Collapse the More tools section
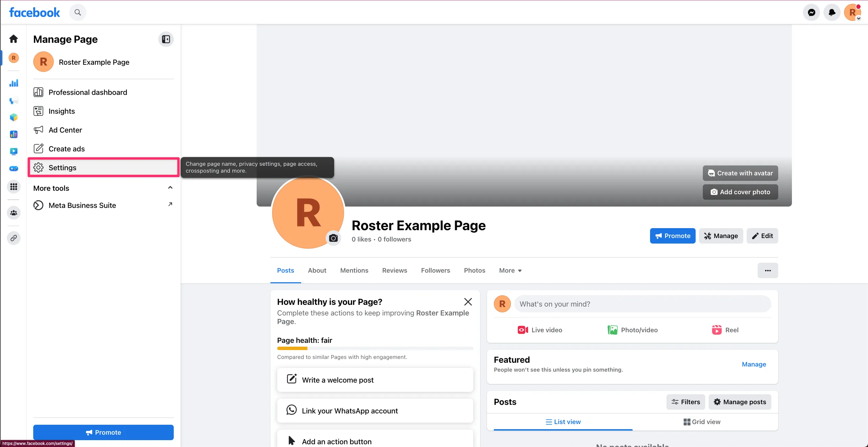The image size is (868, 447). pos(170,188)
